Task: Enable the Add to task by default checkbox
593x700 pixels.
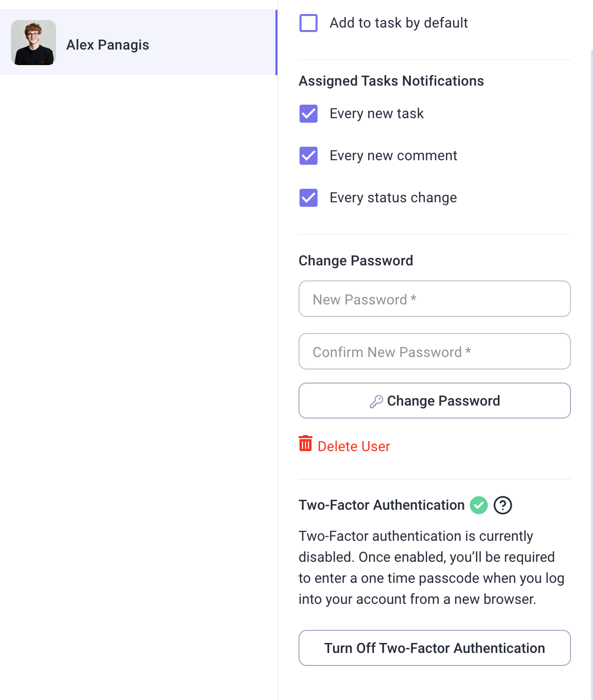Action: (x=309, y=23)
